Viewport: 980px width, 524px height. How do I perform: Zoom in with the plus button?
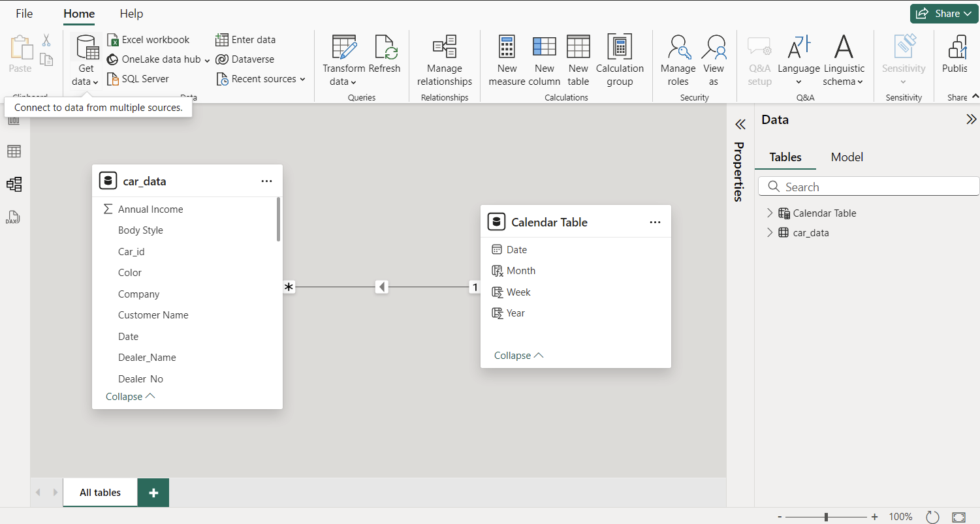click(874, 517)
